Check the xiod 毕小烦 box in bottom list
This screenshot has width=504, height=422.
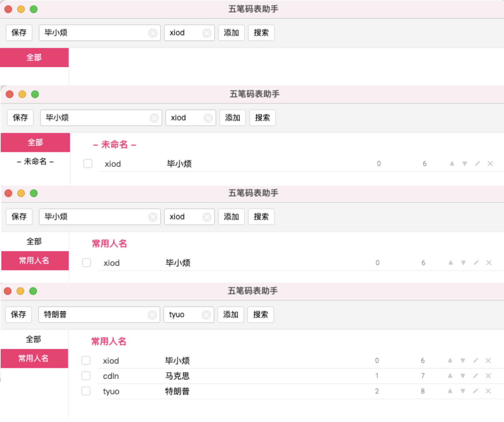pyautogui.click(x=86, y=360)
